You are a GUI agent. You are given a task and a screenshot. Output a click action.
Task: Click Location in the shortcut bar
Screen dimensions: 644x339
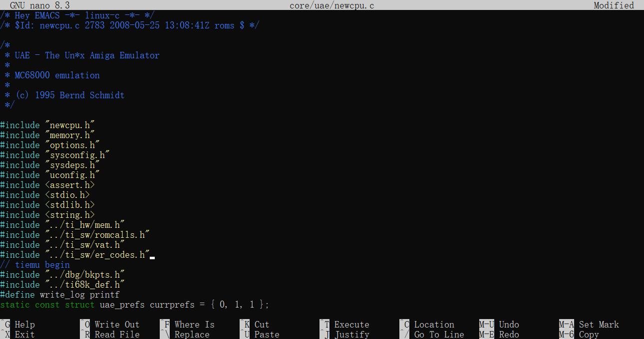tap(434, 325)
